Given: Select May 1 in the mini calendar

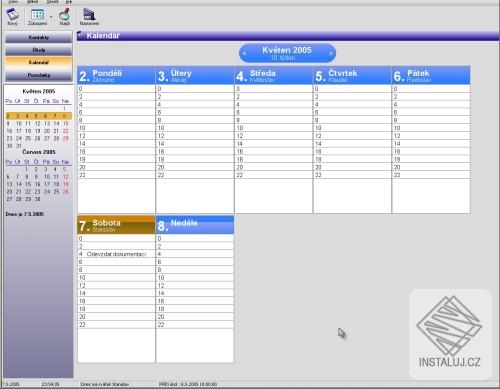Looking at the screenshot, I should pyautogui.click(x=65, y=109).
